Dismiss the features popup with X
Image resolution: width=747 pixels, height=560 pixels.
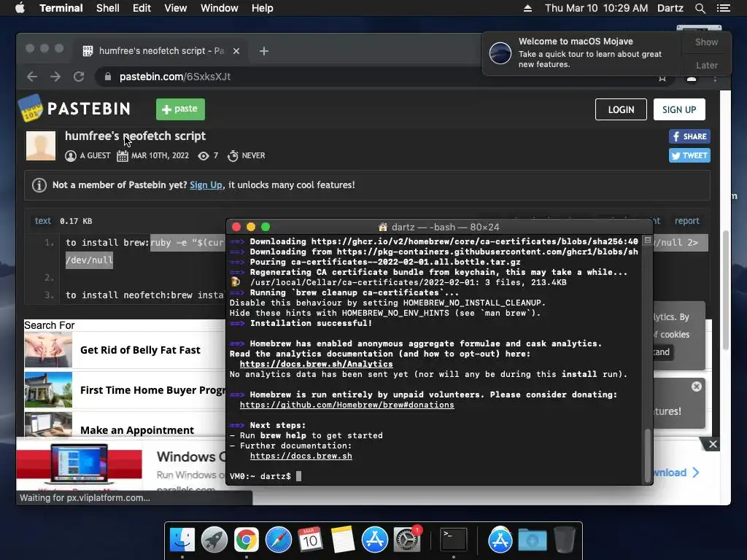coord(697,386)
